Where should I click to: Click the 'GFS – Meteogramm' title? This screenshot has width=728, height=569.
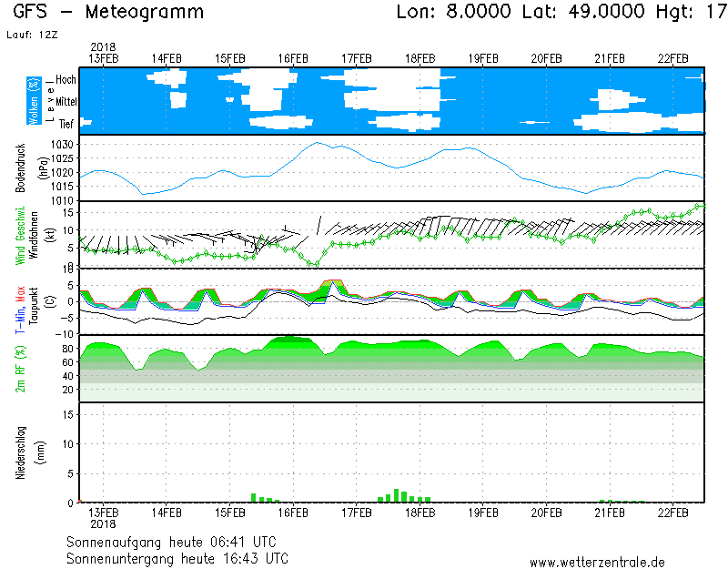[x=108, y=12]
